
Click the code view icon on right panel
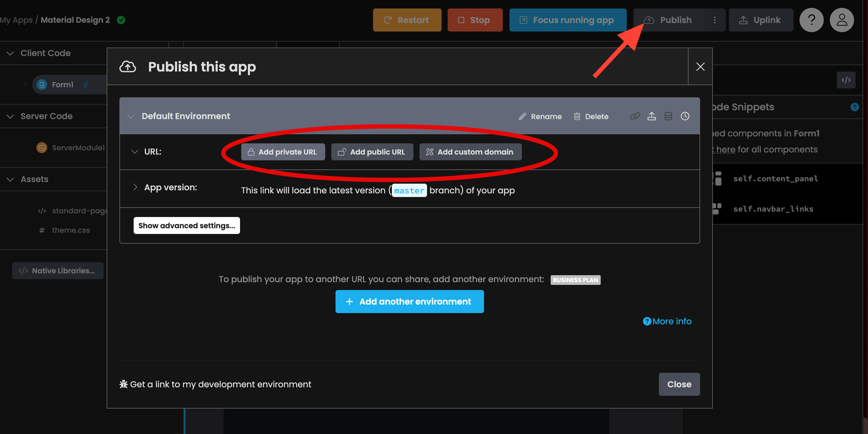846,80
